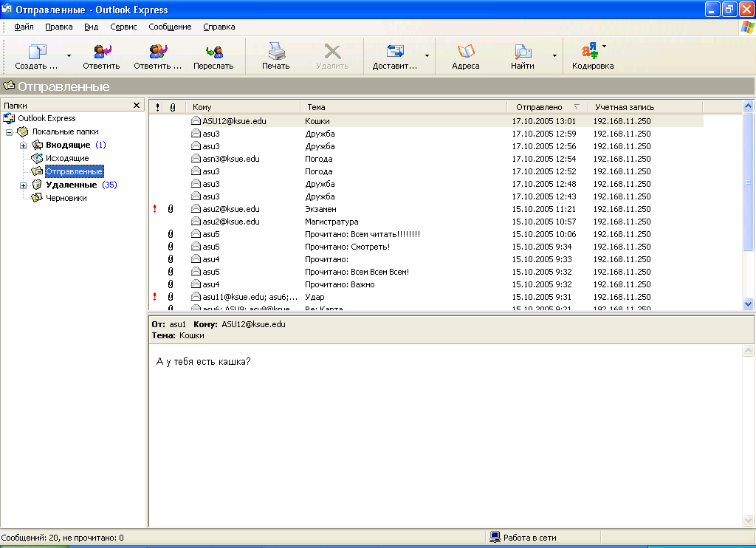Open the Черновики drafts folder icon
The width and height of the screenshot is (756, 548).
(37, 198)
